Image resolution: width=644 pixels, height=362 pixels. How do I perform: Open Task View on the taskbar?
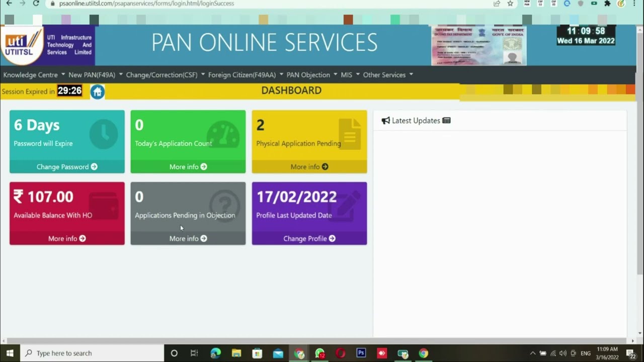pyautogui.click(x=194, y=353)
